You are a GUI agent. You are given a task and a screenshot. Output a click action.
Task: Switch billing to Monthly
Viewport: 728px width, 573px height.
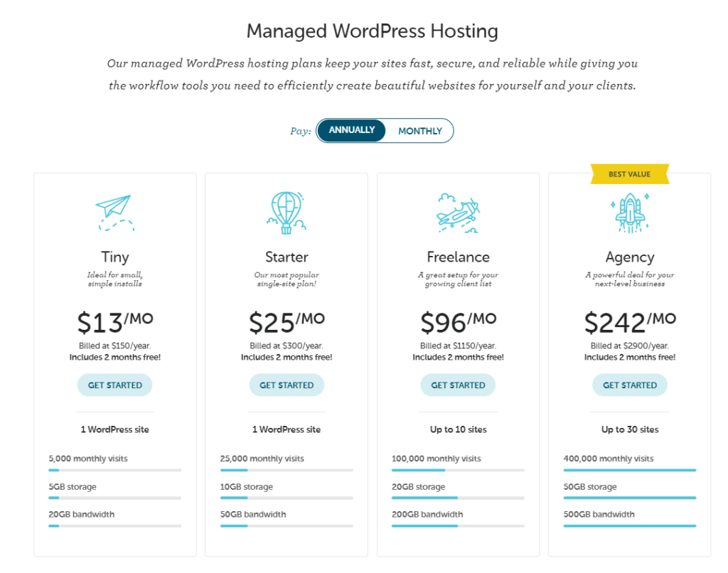419,131
